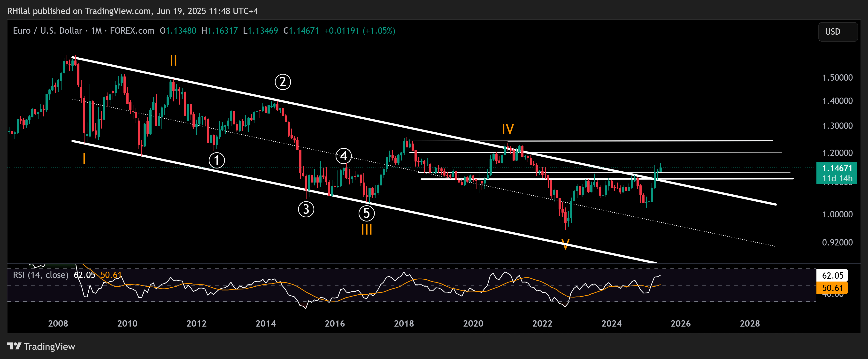Click the 1.40000 price axis label
Image resolution: width=868 pixels, height=359 pixels.
tap(837, 101)
